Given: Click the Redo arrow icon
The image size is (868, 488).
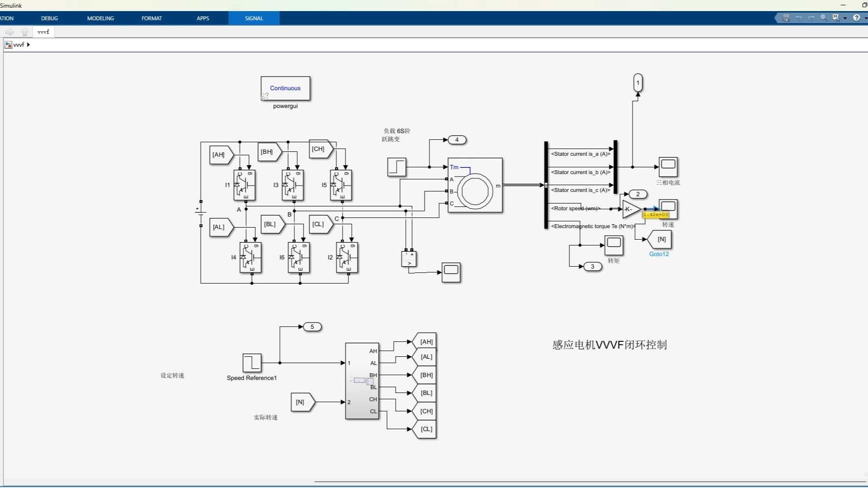Looking at the screenshot, I should (812, 18).
